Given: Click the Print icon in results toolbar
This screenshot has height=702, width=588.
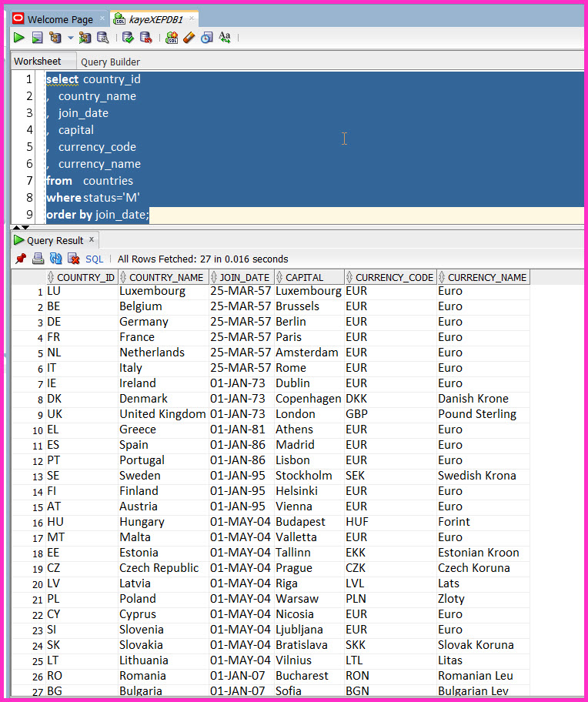Looking at the screenshot, I should [x=38, y=259].
